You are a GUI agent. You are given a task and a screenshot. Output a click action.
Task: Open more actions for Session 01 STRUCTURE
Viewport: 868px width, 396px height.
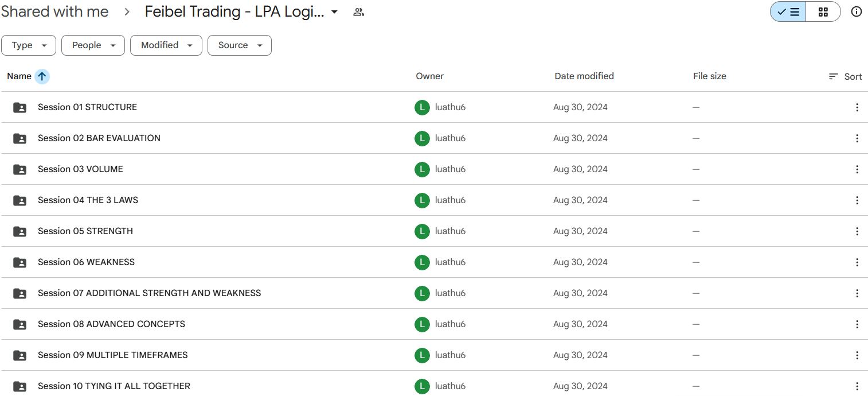(857, 107)
